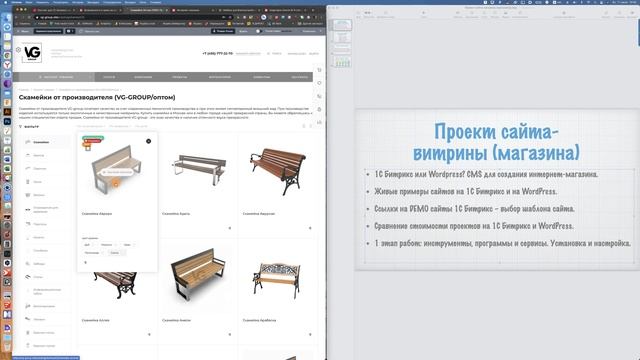Open the Trash in the Dock
Screen dimensions: 640x360
pyautogui.click(x=7, y=347)
